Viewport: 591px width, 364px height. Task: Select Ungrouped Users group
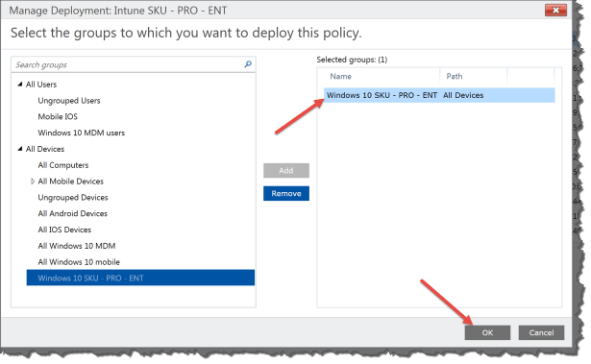[69, 101]
